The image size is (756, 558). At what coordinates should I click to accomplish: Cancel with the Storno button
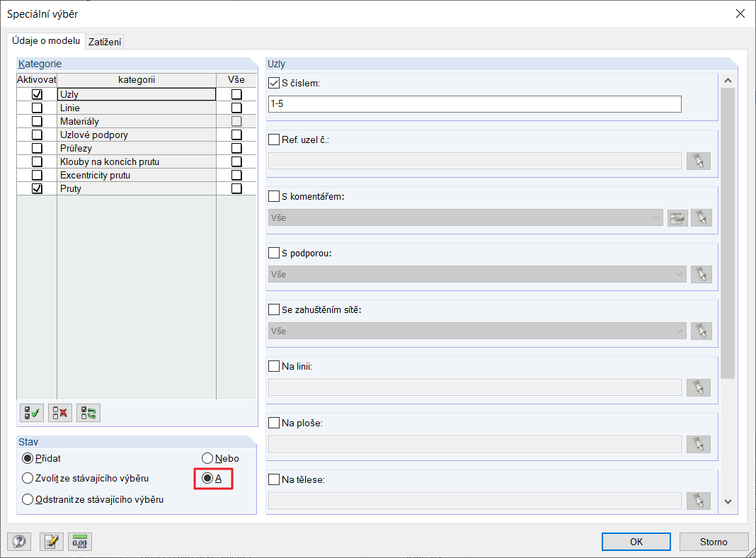[714, 542]
